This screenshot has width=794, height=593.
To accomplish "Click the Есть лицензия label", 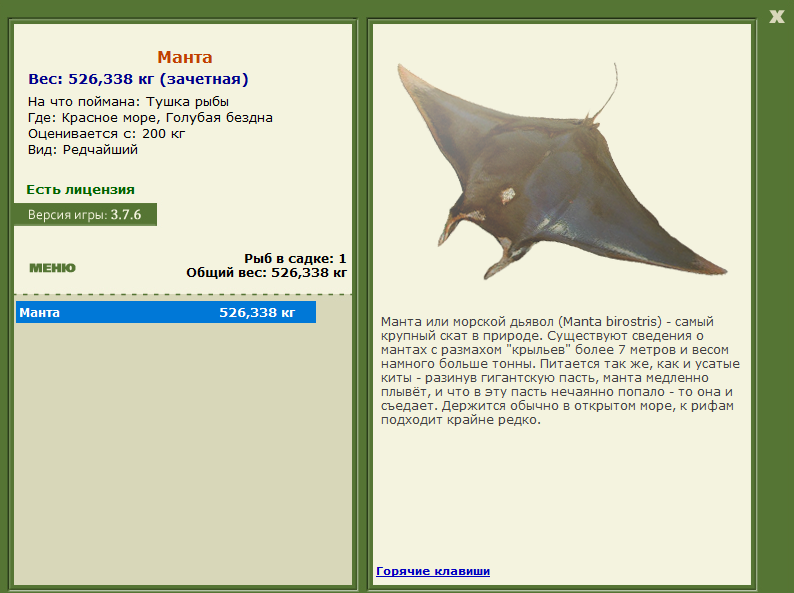I will click(81, 189).
